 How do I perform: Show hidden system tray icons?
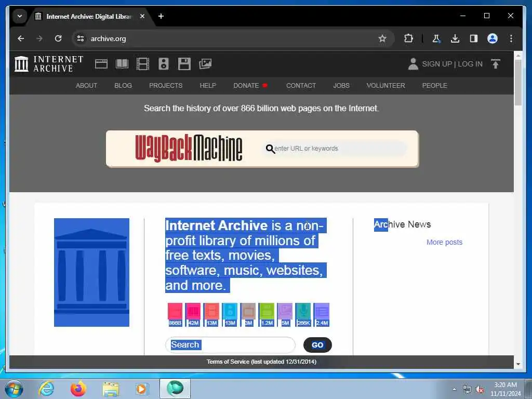click(454, 389)
